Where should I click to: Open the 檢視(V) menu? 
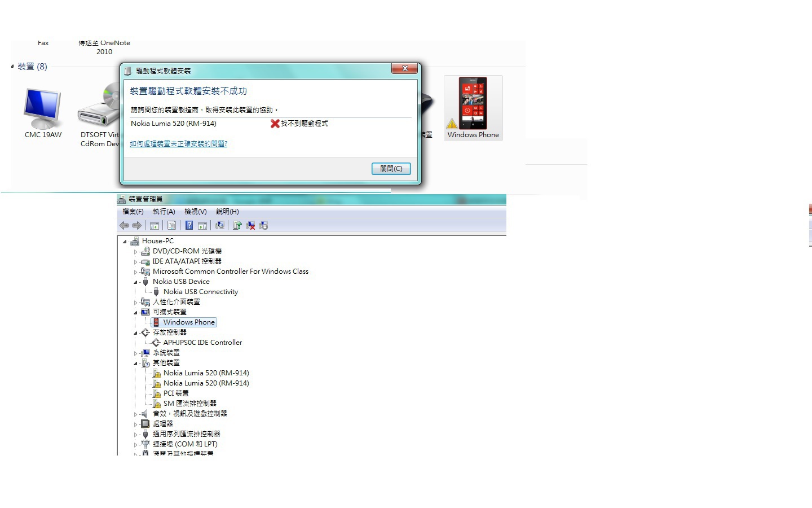coord(196,212)
